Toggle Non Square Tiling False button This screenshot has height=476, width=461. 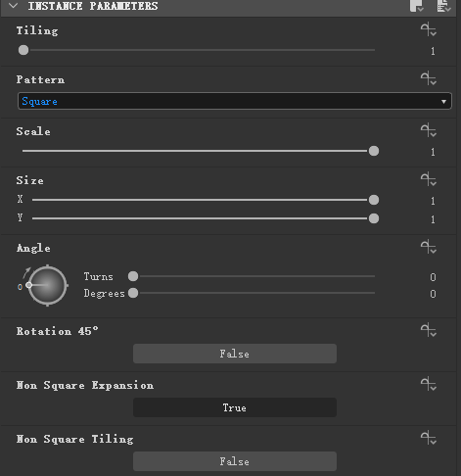235,461
